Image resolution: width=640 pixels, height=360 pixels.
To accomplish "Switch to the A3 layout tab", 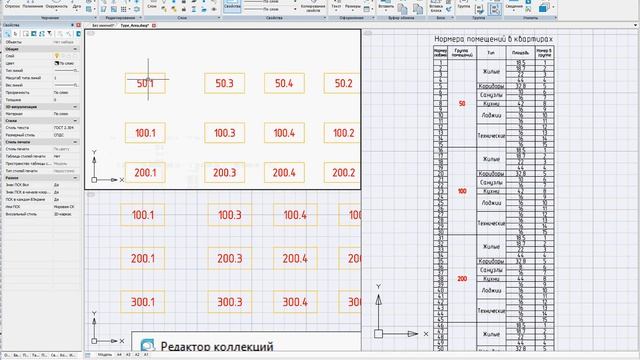I will tap(128, 355).
